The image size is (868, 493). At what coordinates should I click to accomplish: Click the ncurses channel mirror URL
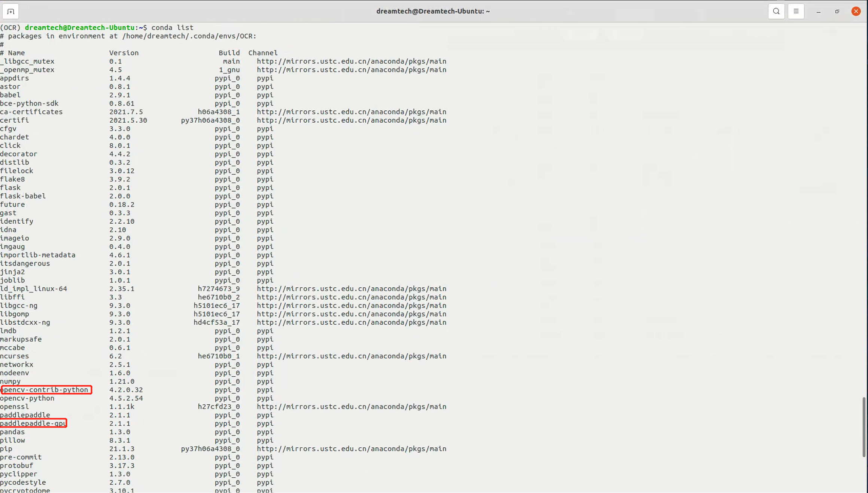click(351, 356)
